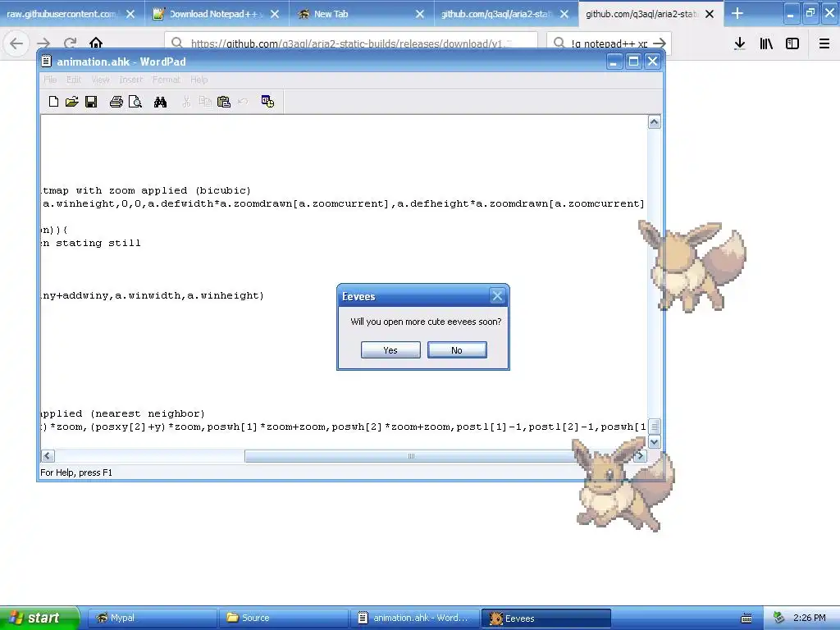The width and height of the screenshot is (840, 630).
Task: Click the Copy icon in WordPad toolbar
Action: click(x=204, y=102)
